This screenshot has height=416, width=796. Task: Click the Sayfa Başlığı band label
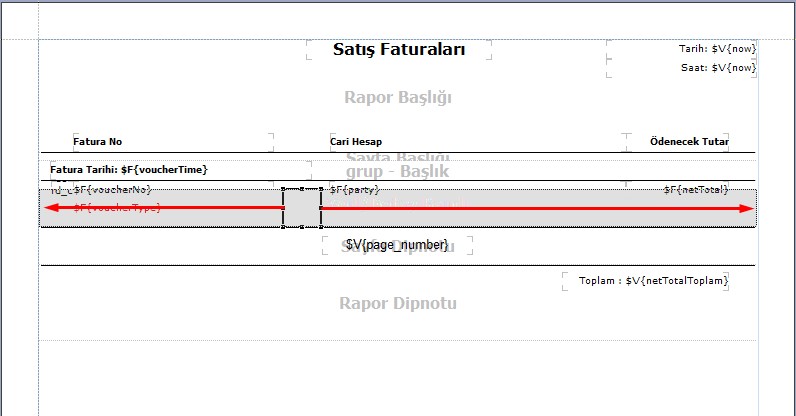[398, 157]
